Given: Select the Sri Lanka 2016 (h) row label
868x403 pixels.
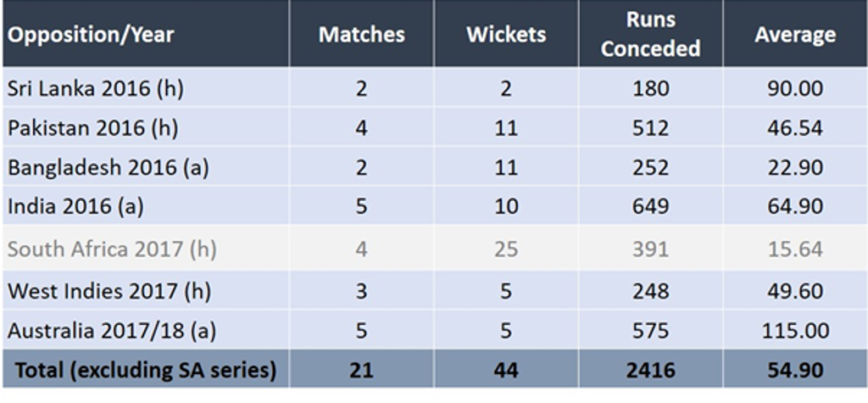Looking at the screenshot, I should (95, 89).
